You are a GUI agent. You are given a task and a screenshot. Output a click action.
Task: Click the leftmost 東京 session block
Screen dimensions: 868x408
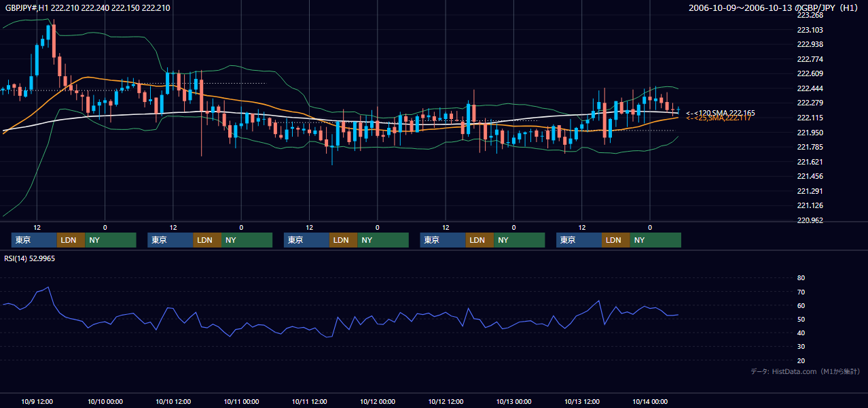34,240
